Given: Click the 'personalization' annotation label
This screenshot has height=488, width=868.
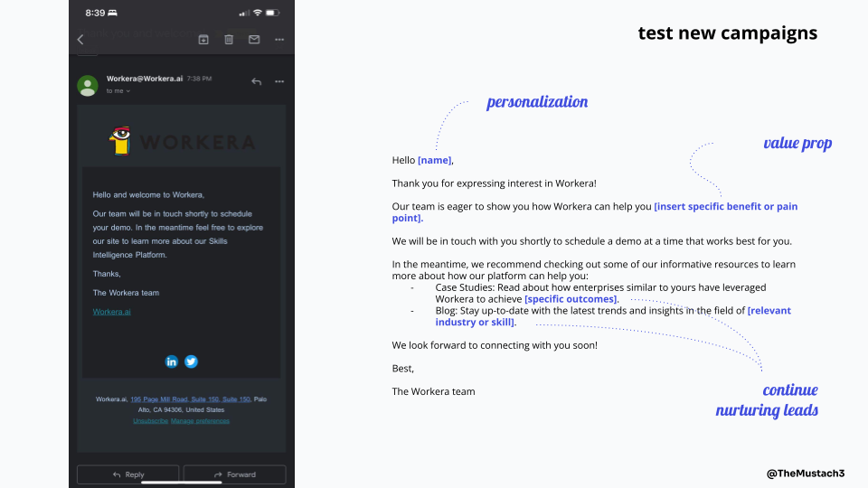Looking at the screenshot, I should pyautogui.click(x=537, y=102).
